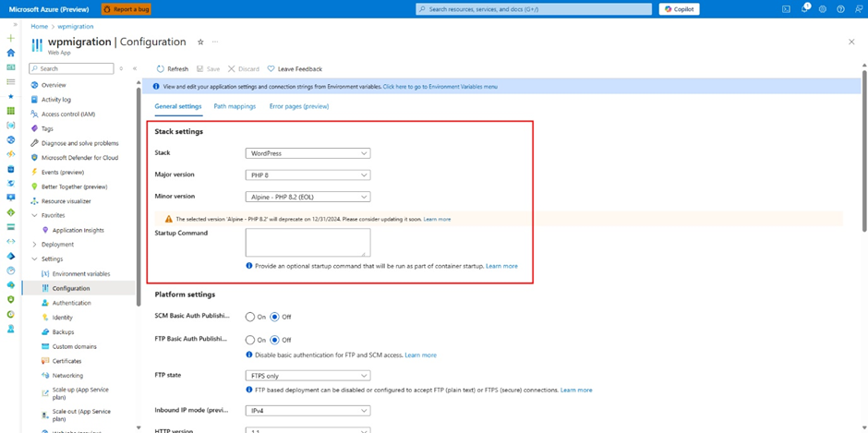Click Learn more about FTP deployment
Viewport: 868px width, 433px height.
click(x=576, y=391)
